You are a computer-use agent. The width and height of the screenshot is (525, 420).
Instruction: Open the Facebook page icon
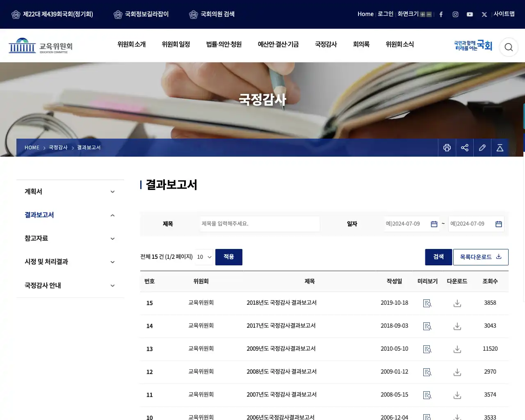(x=441, y=14)
